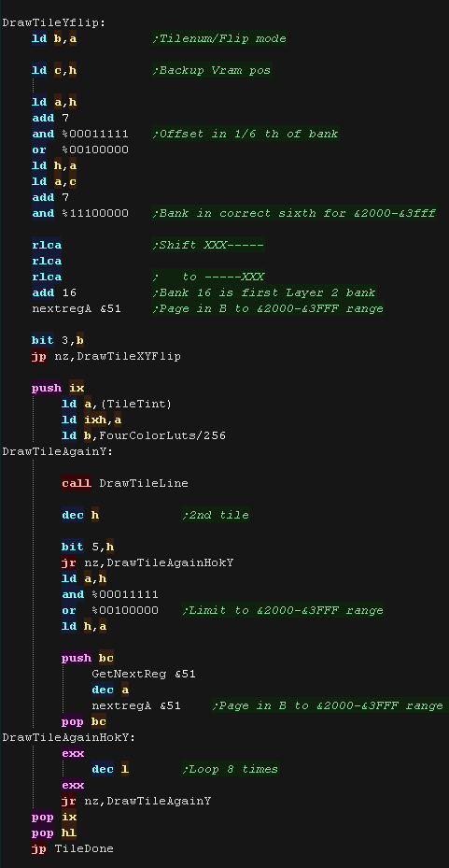Click the ';Tilenum/Flip mode' comment
Screen dimensions: 449x868
click(219, 38)
